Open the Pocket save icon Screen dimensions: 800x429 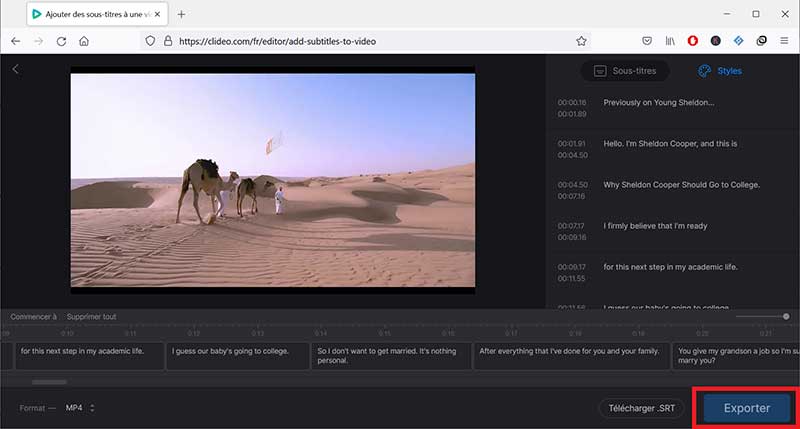pos(647,41)
